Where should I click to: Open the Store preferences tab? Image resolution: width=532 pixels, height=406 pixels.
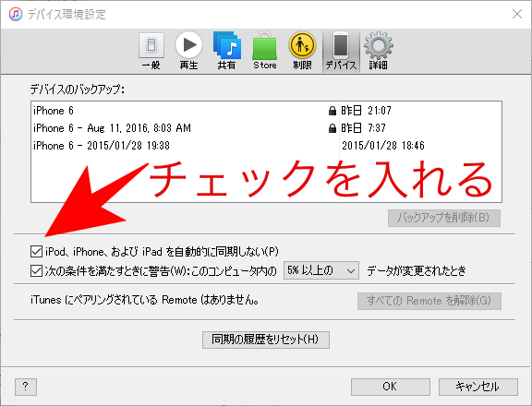click(265, 51)
